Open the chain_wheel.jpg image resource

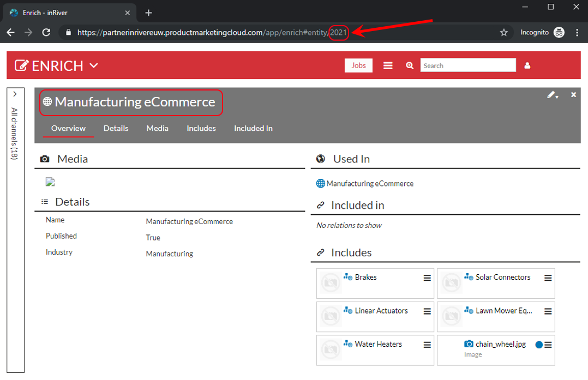501,344
